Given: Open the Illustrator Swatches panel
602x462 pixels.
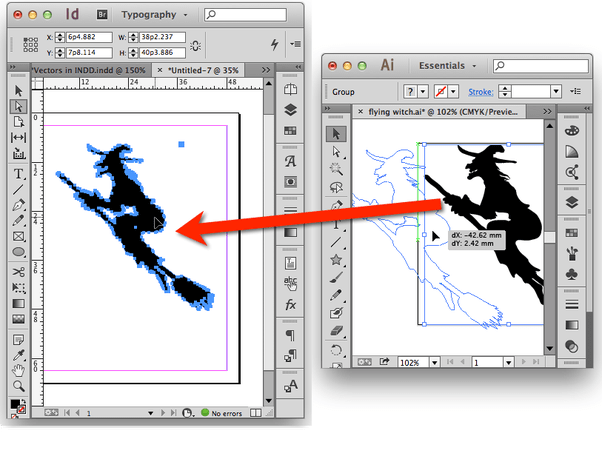Looking at the screenshot, I should pyautogui.click(x=572, y=233).
